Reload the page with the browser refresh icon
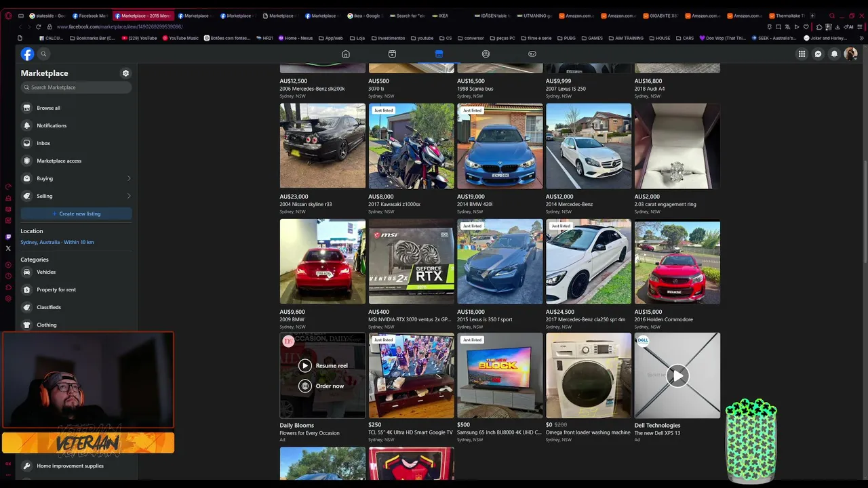The height and width of the screenshot is (488, 868). (38, 26)
